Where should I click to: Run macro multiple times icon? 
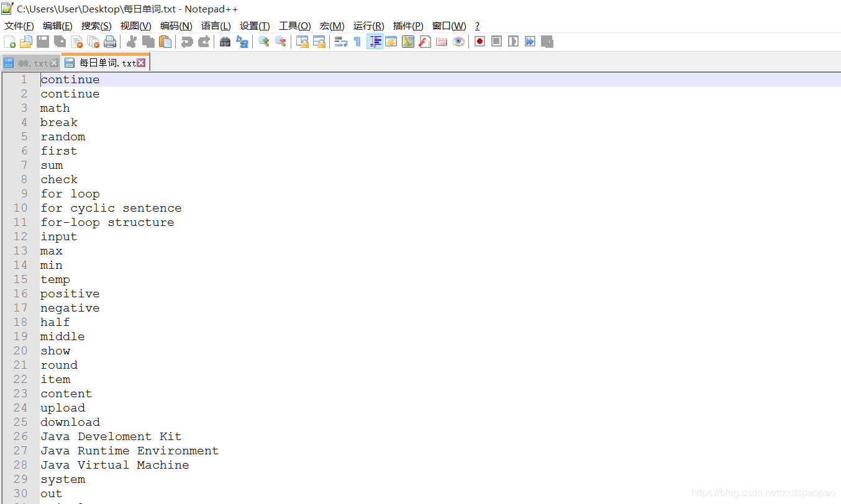pos(530,42)
